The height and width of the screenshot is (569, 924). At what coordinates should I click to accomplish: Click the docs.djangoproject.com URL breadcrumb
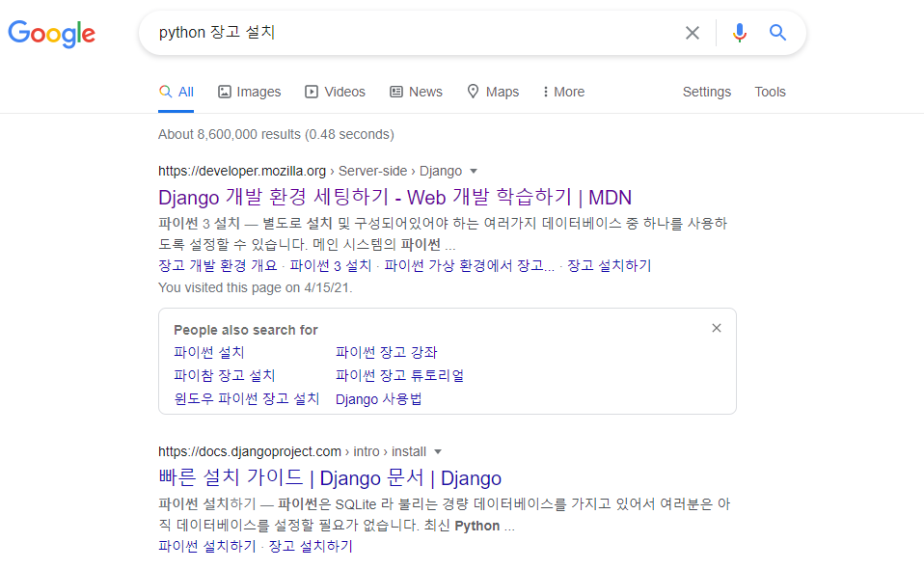[292, 451]
